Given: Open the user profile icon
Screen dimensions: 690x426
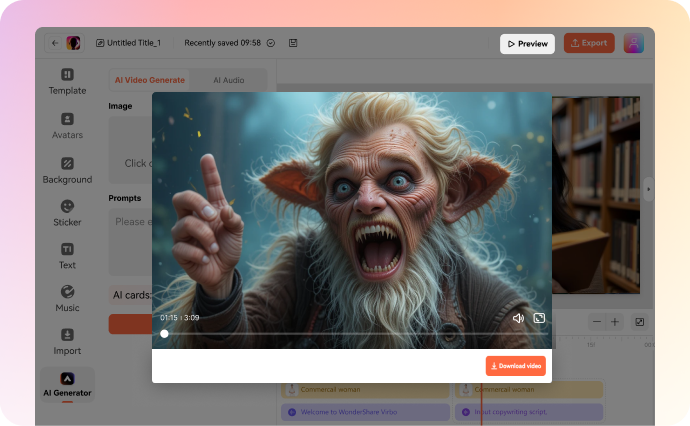Looking at the screenshot, I should (634, 43).
